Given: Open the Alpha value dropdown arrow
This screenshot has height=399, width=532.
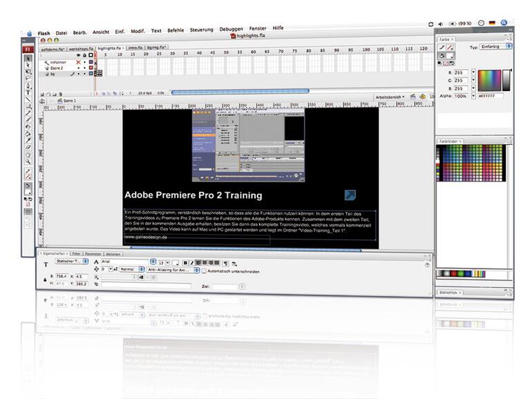Looking at the screenshot, I should coord(473,96).
